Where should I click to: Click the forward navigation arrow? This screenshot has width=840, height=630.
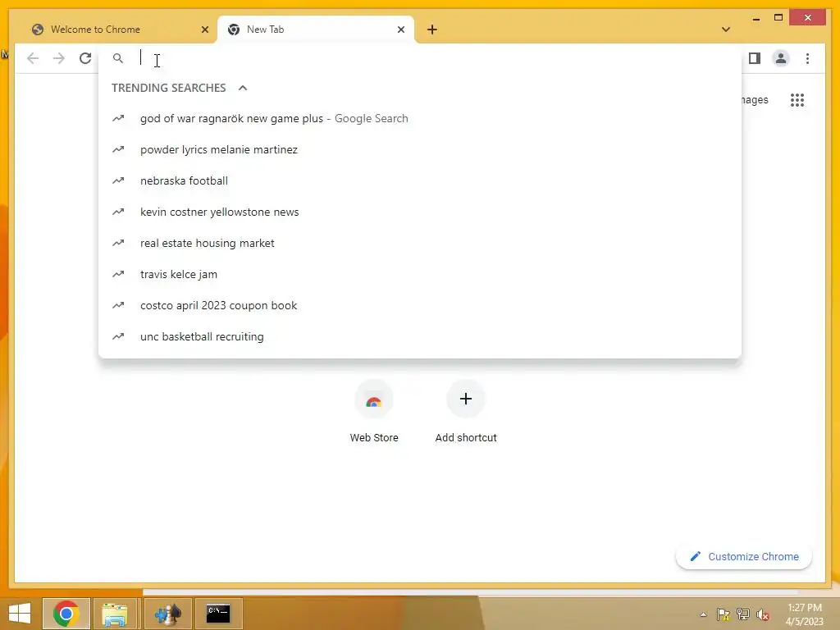pos(59,58)
